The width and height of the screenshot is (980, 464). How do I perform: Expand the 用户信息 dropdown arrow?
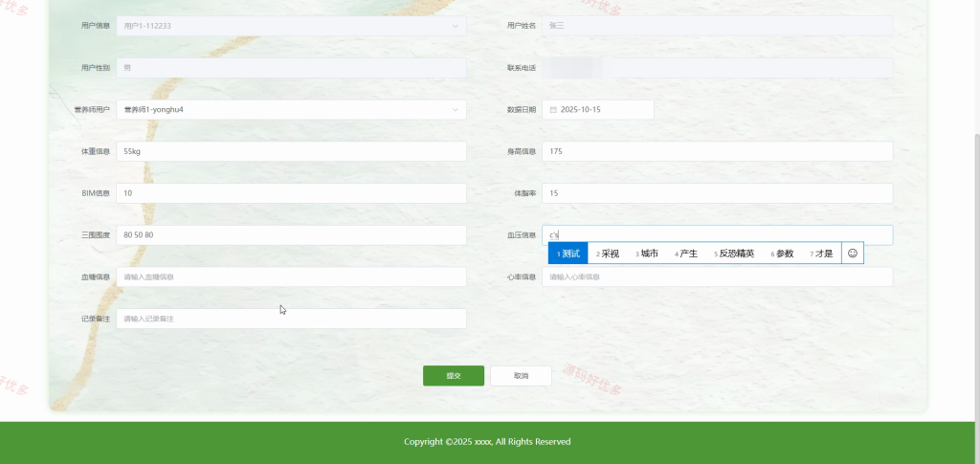(455, 26)
